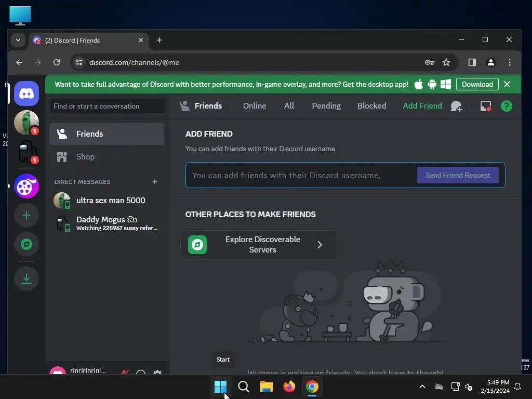Select the Add Friend tab
This screenshot has height=399, width=532.
422,106
